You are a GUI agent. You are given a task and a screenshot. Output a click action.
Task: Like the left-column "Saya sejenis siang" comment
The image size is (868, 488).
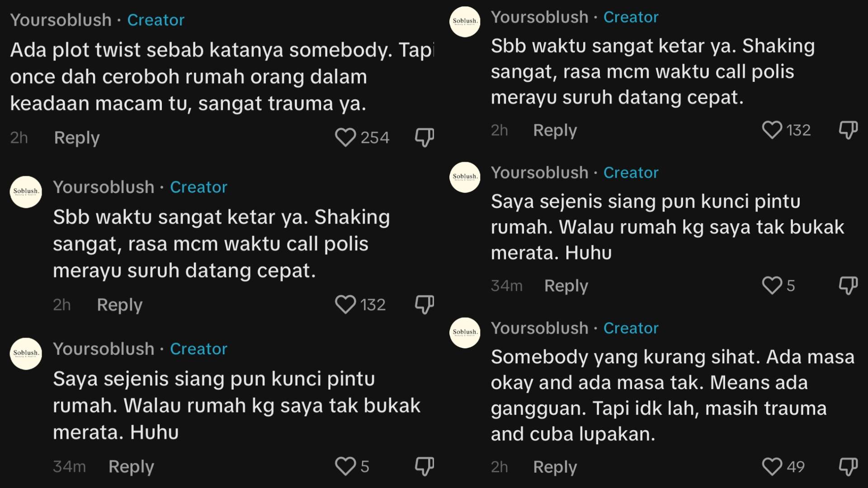pyautogui.click(x=345, y=466)
